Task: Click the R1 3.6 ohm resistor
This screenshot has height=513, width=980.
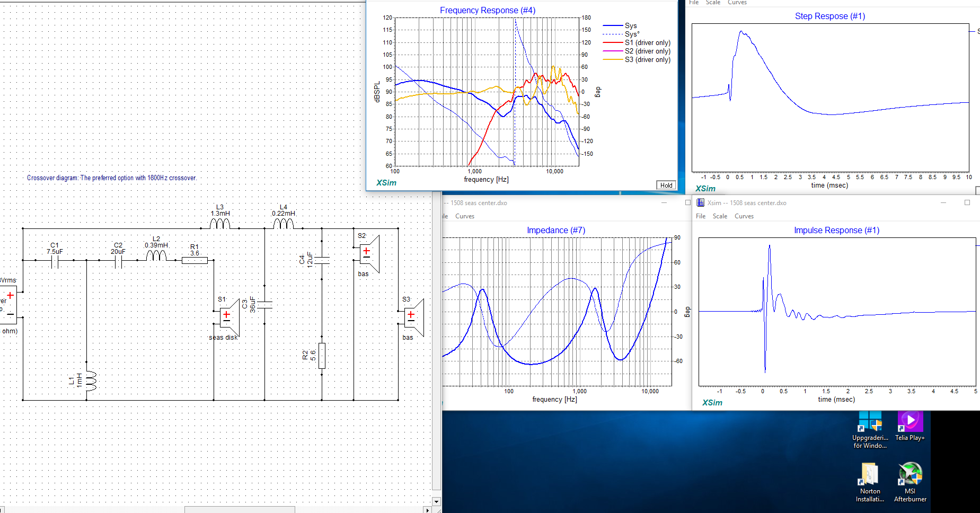Action: click(x=195, y=260)
